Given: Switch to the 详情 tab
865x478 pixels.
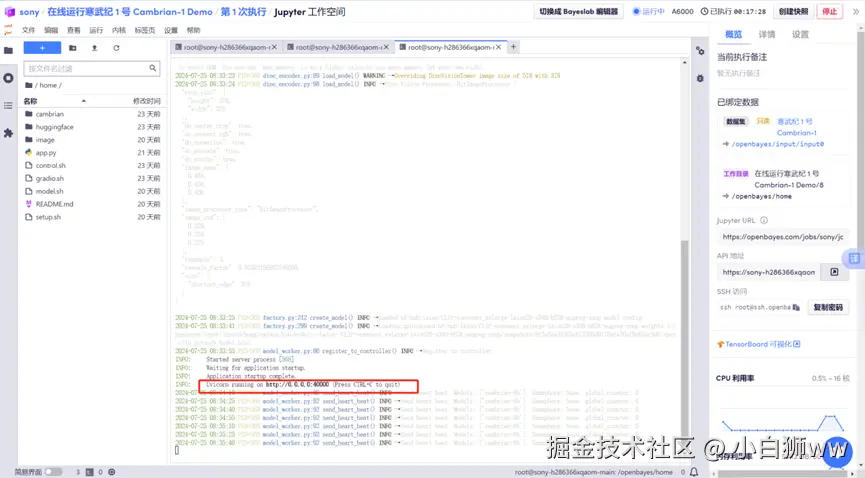Looking at the screenshot, I should [x=766, y=34].
